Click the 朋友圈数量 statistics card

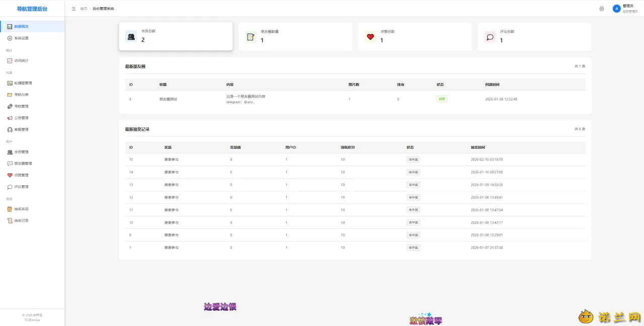(x=295, y=37)
